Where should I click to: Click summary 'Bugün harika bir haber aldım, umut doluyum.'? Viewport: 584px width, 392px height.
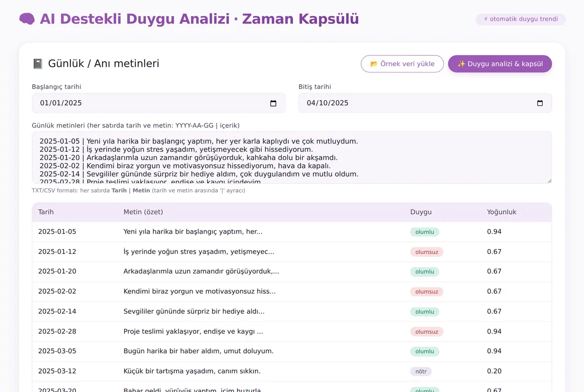tap(199, 351)
